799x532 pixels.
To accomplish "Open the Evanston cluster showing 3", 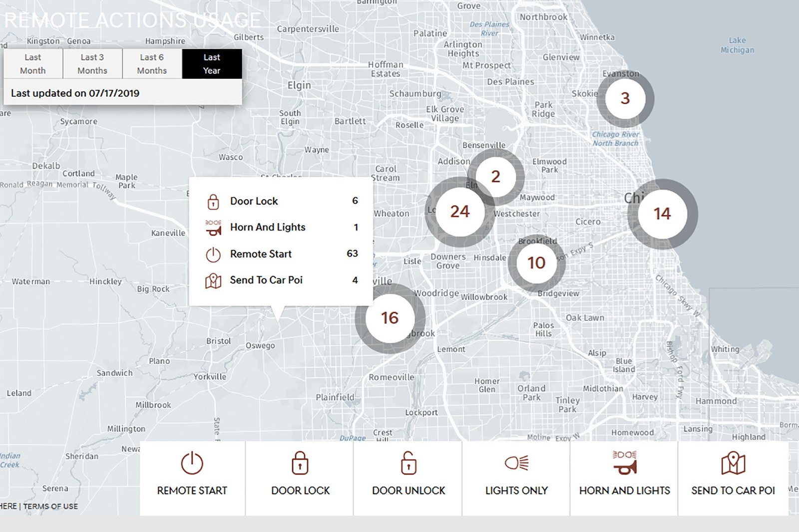I will click(625, 98).
